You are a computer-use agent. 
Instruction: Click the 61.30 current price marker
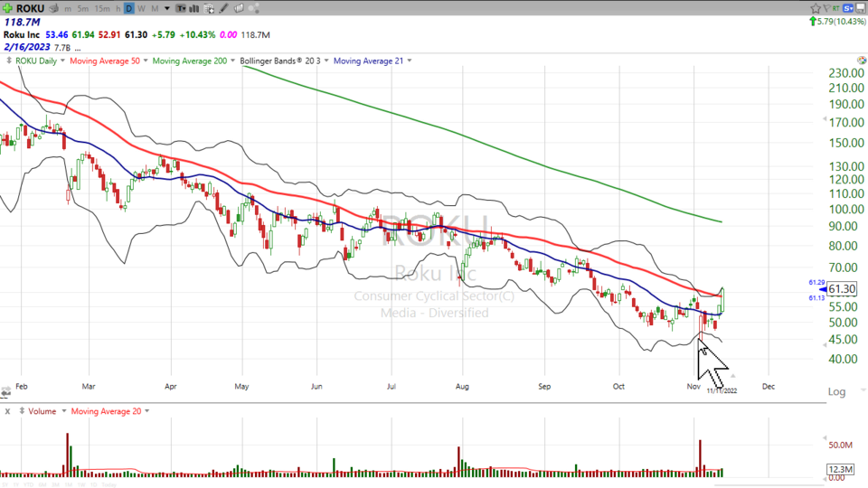[x=842, y=289]
